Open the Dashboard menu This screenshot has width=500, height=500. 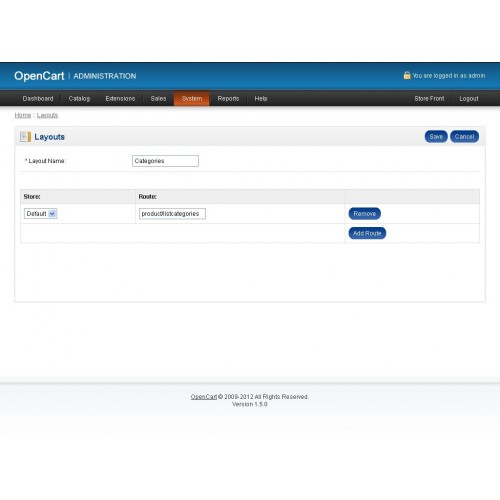click(38, 99)
